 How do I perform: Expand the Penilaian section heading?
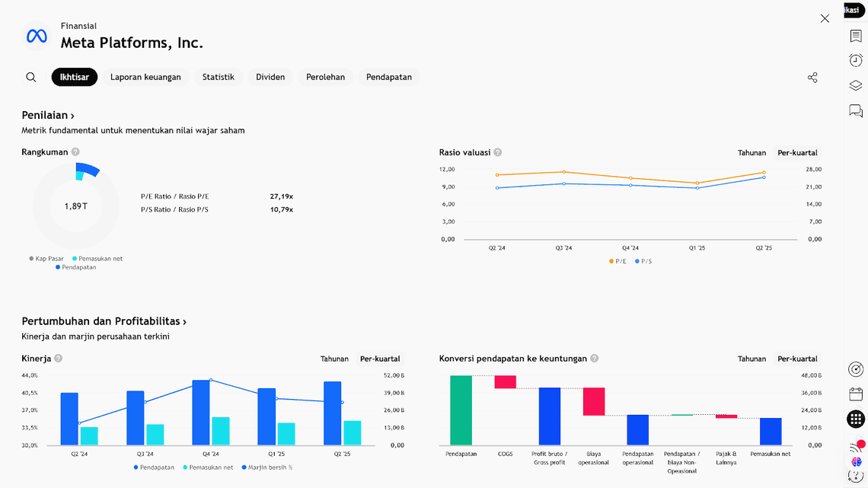coord(48,116)
